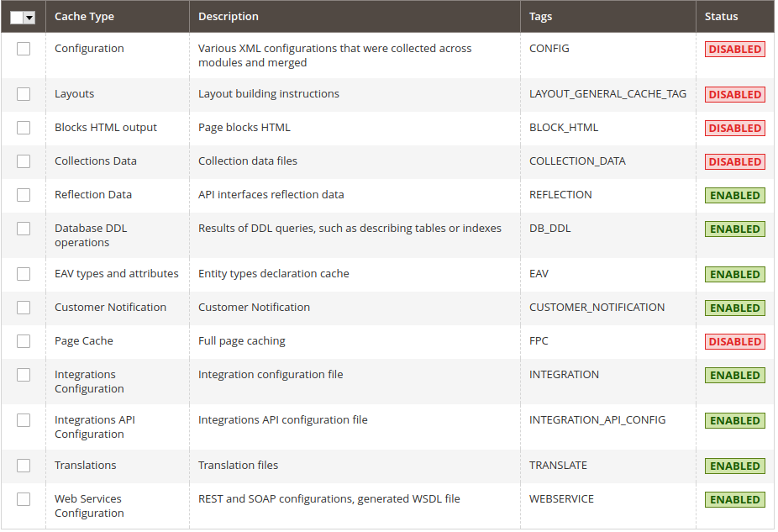778x532 pixels.
Task: Click the 'Translation files' description
Action: pyautogui.click(x=238, y=466)
